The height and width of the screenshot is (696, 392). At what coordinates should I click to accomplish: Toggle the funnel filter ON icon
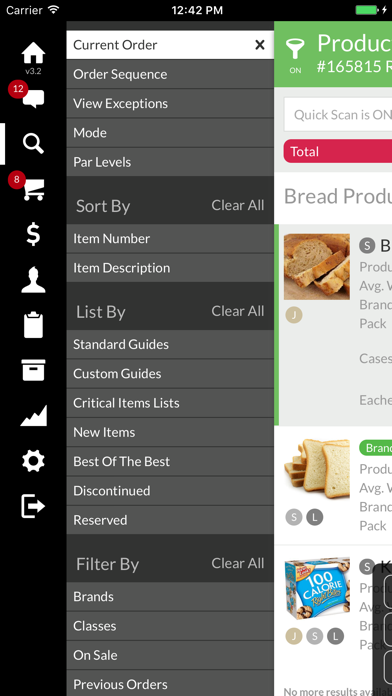click(295, 55)
